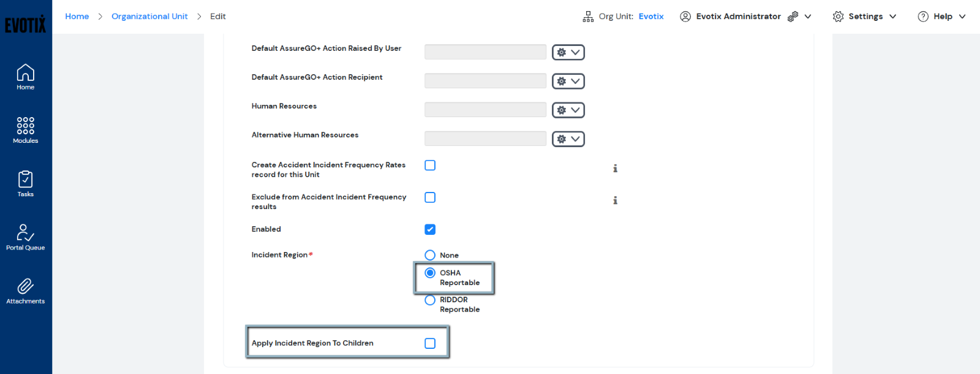Click the Org Unit hierarchy icon
Image resolution: width=980 pixels, height=374 pixels.
tap(588, 17)
